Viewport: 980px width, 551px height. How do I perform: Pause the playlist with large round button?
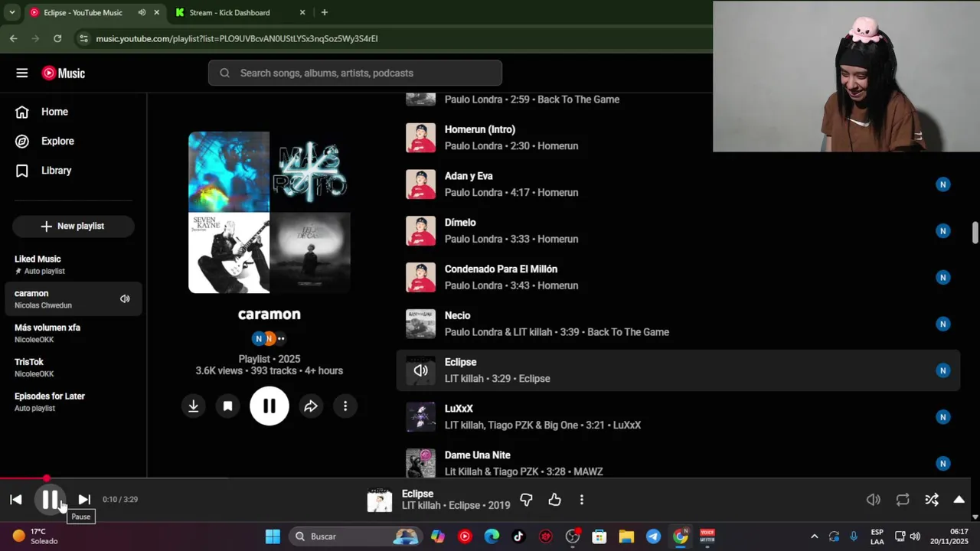coord(269,406)
